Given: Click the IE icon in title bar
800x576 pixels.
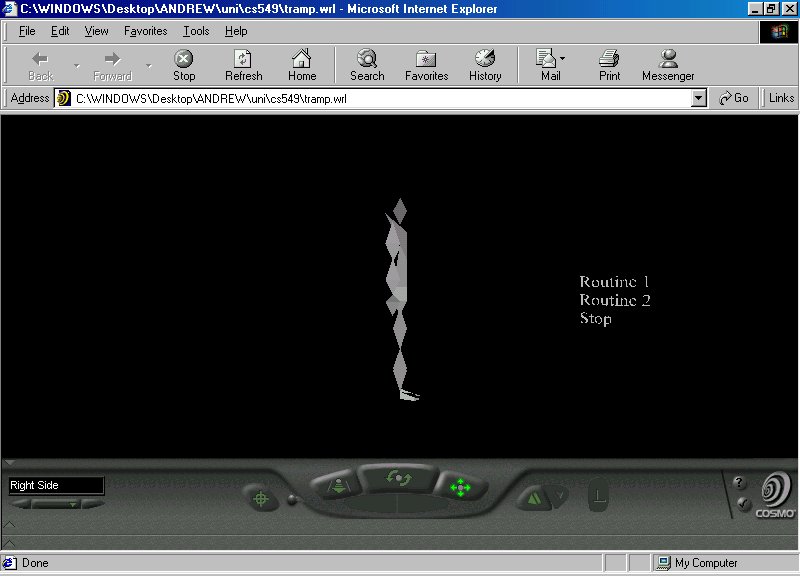Looking at the screenshot, I should 9,9.
